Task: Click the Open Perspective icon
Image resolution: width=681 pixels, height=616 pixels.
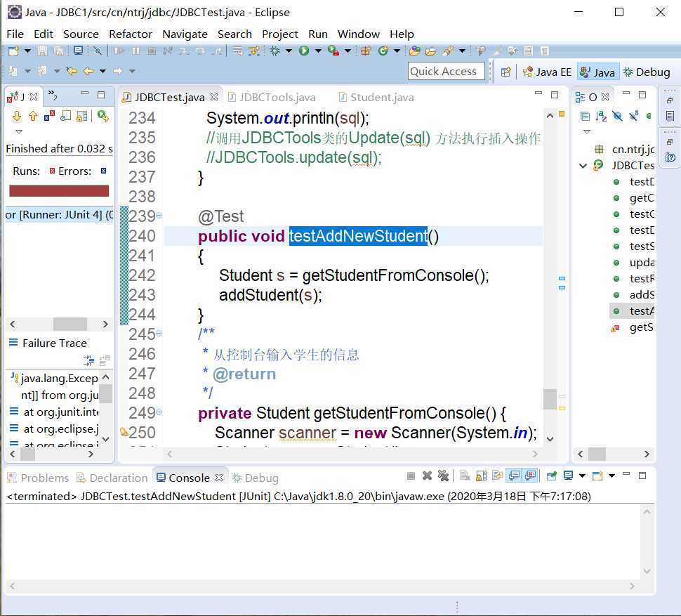Action: [x=505, y=72]
